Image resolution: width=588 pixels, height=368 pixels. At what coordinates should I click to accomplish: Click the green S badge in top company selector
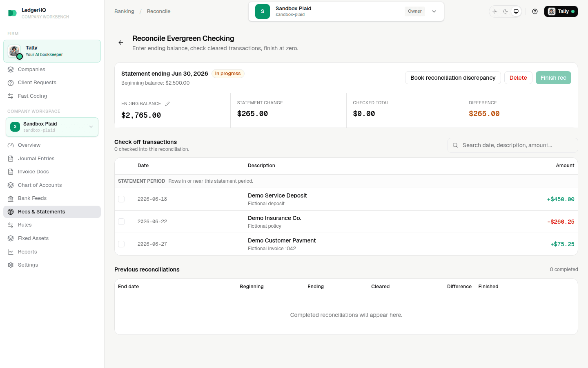(263, 11)
